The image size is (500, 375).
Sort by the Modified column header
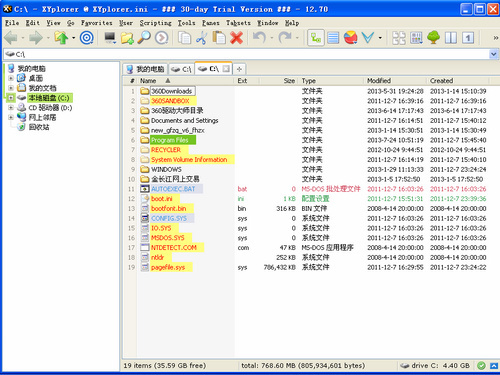[395, 81]
